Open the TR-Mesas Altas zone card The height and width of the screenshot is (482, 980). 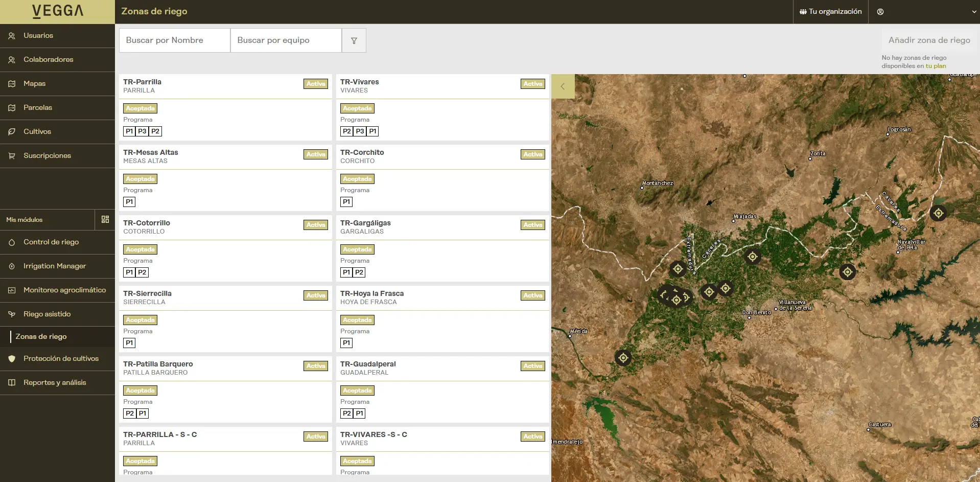(x=225, y=178)
